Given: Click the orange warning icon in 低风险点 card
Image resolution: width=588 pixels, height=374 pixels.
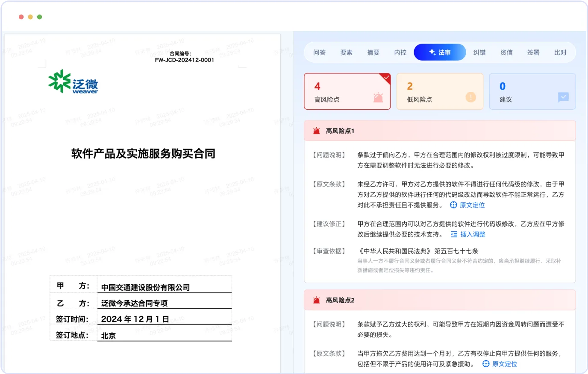Looking at the screenshot, I should pyautogui.click(x=470, y=97).
